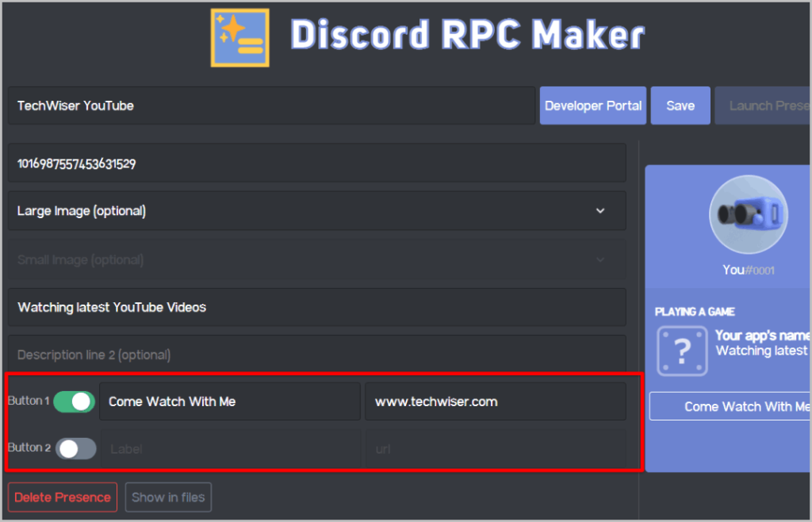Screen dimensions: 812x522
Task: Click the Watching latest YouTube Videos description field
Action: point(317,307)
